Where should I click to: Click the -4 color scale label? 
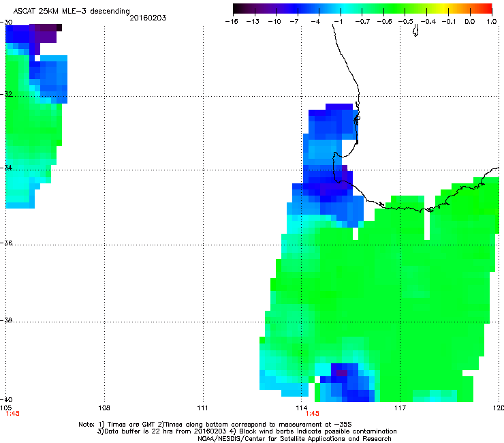315,22
